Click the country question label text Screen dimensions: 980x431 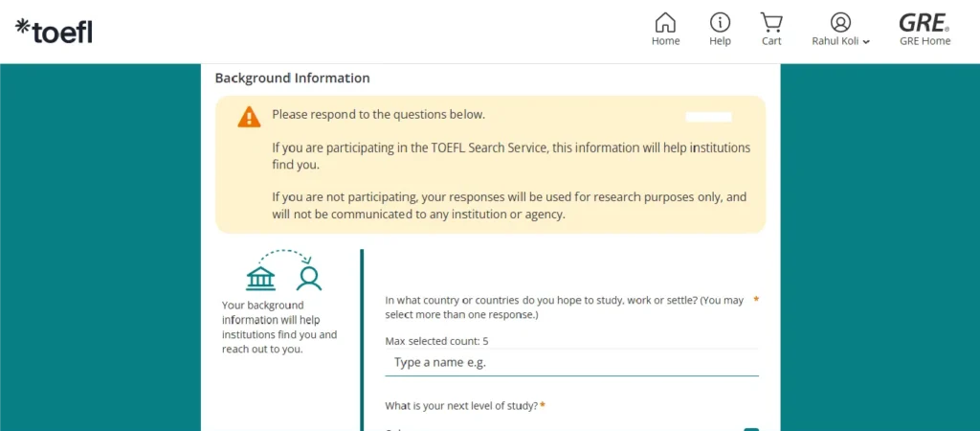565,306
